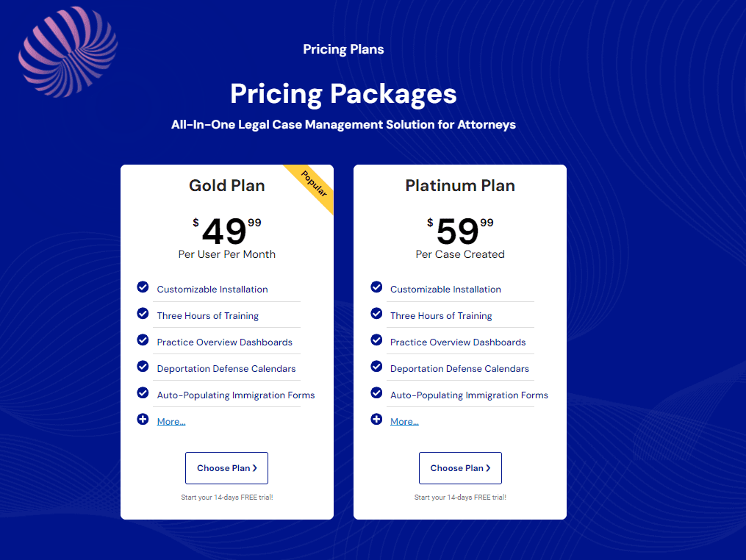Open the Platinum Plan More... link

404,422
